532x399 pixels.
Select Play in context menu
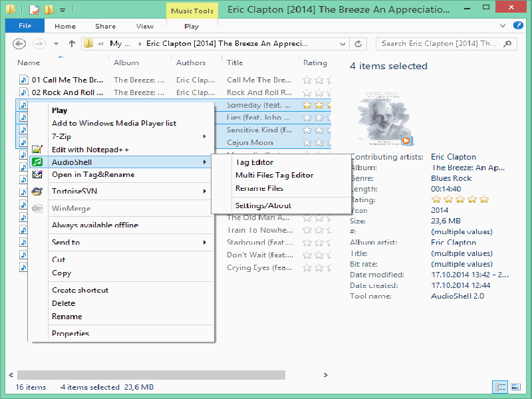tap(59, 110)
